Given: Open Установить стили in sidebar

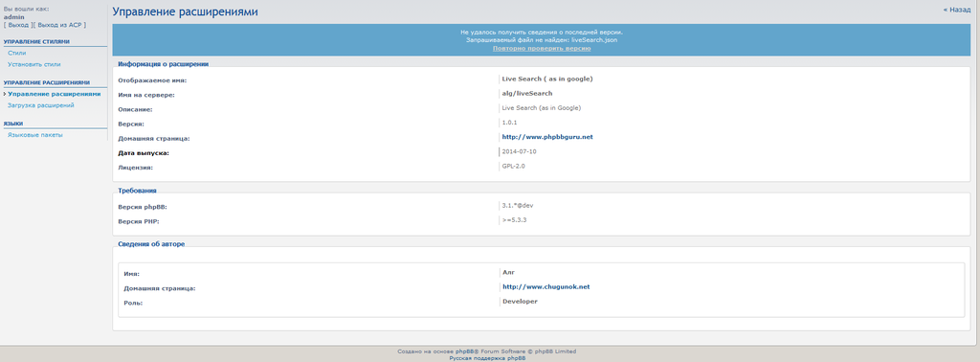Looking at the screenshot, I should point(34,64).
